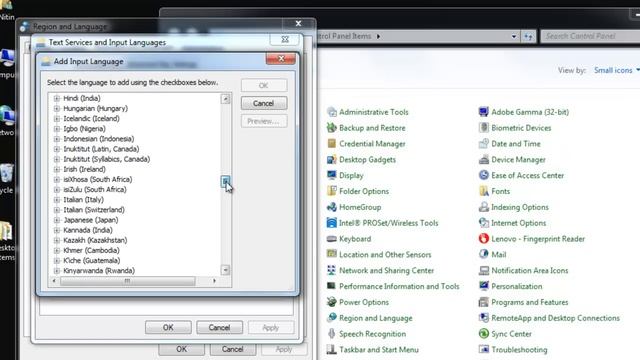Expand the Japanese (Japan) node
Screen dimensions: 640x360
(x=57, y=220)
